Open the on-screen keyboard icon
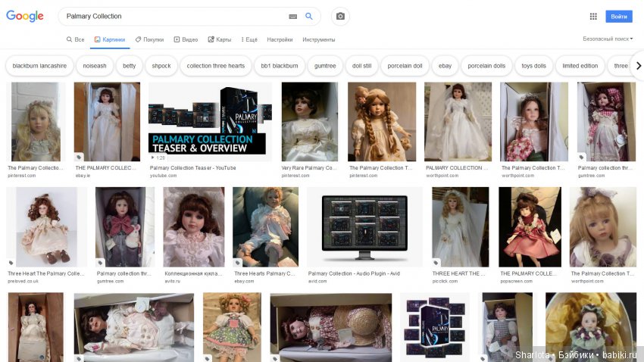This screenshot has width=644, height=362. click(293, 16)
